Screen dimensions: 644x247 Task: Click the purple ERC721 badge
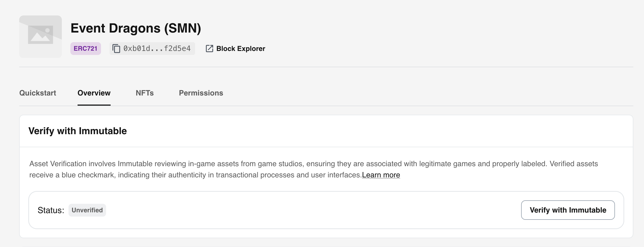(x=86, y=49)
